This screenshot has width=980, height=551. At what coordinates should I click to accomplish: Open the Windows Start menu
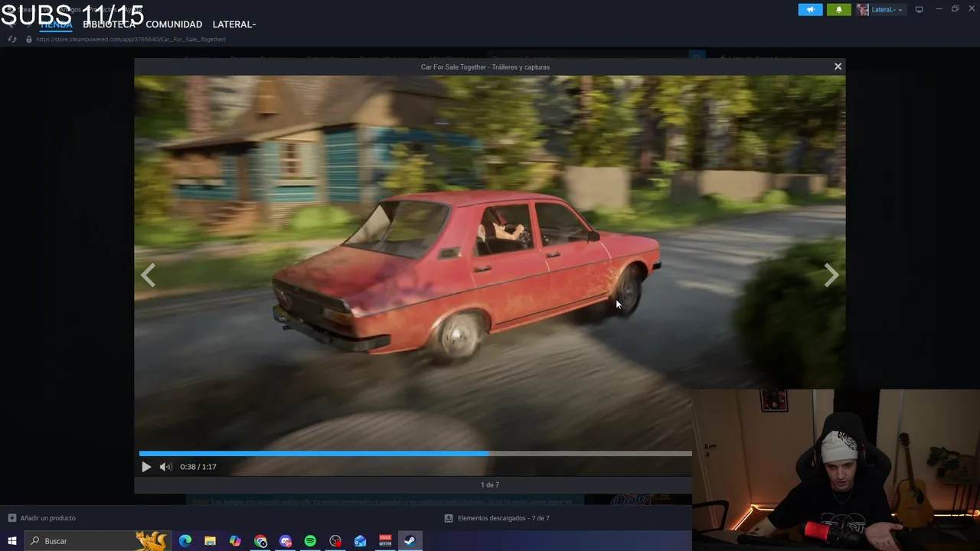[x=12, y=541]
